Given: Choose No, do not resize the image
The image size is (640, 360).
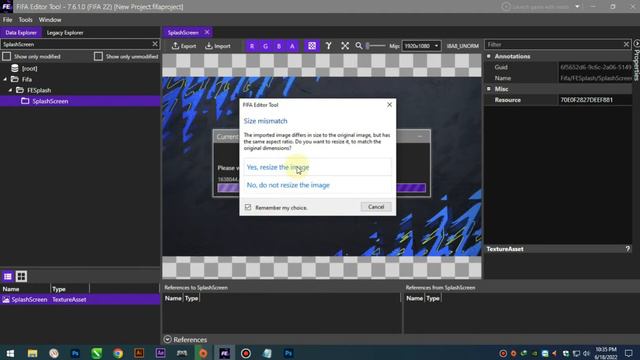Looking at the screenshot, I should tap(318, 185).
